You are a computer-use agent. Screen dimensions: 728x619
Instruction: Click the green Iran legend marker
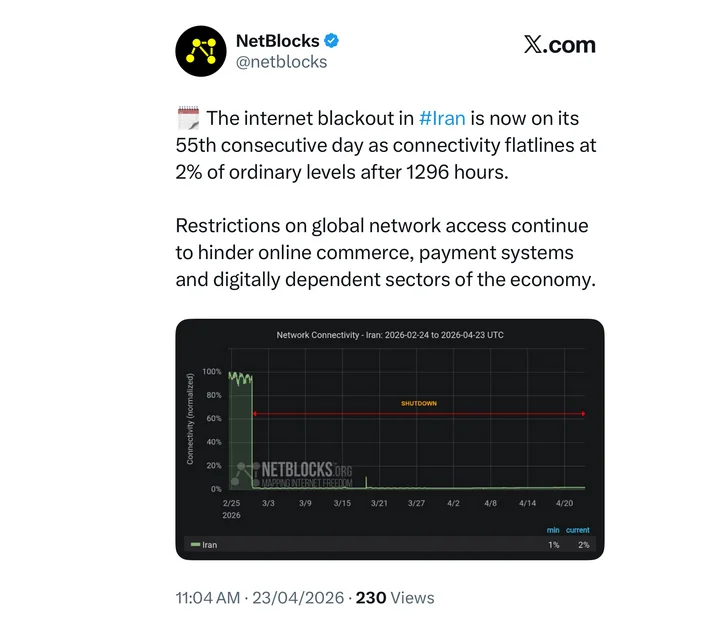195,544
